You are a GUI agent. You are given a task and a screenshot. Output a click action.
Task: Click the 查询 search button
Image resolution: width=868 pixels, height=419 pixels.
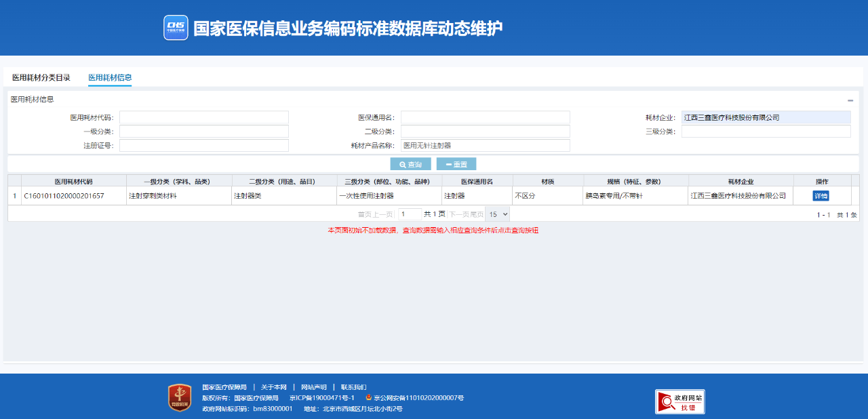[410, 164]
